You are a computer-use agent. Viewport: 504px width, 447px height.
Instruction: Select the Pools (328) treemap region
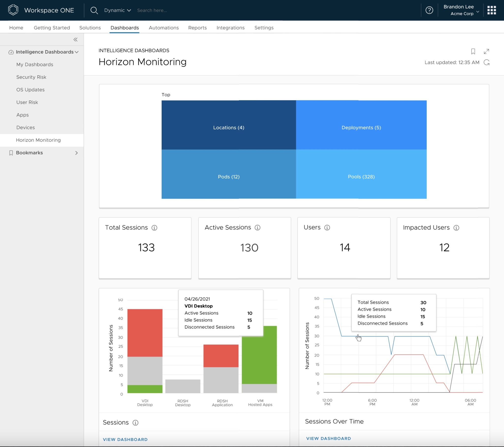361,177
